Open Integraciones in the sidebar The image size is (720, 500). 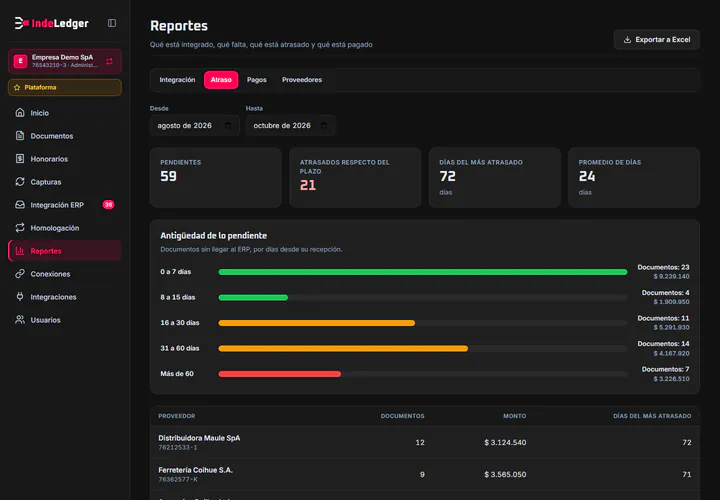[x=65, y=297]
